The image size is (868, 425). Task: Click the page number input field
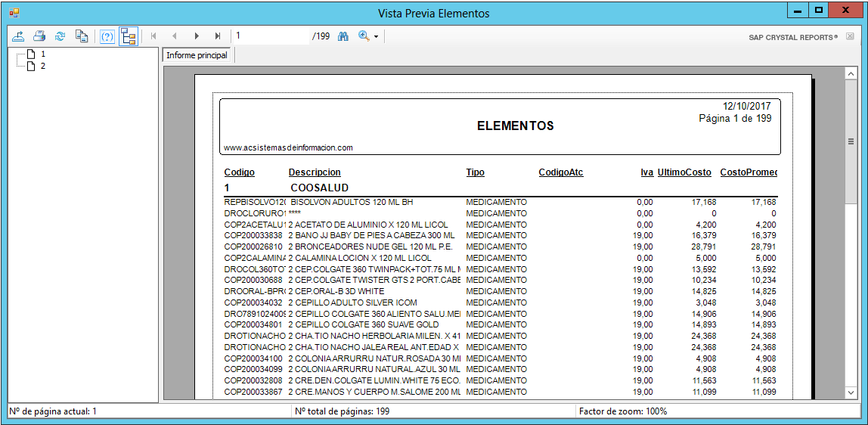coord(271,36)
